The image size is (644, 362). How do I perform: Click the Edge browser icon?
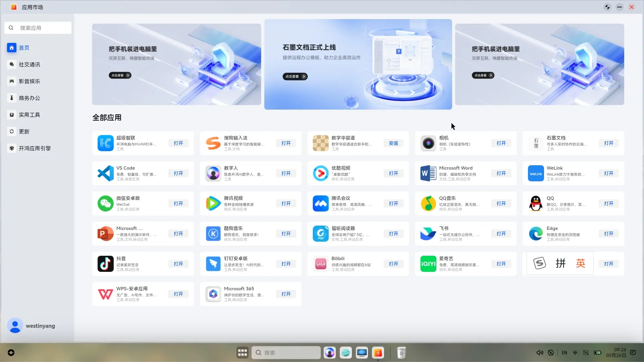pos(536,234)
